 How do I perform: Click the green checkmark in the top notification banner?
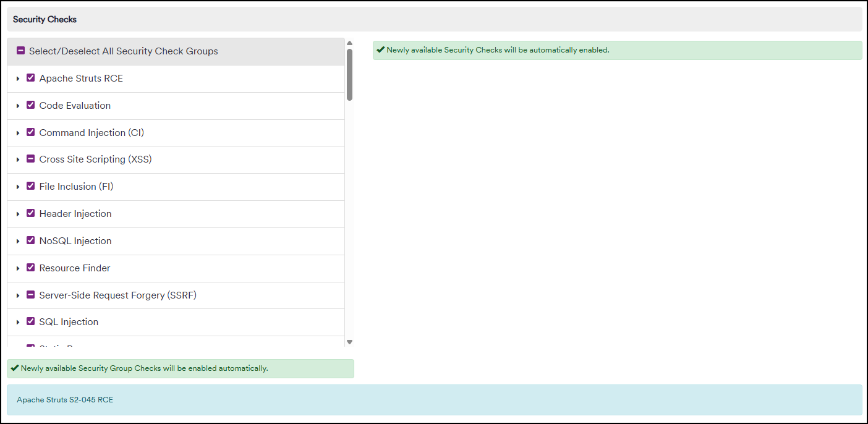(x=380, y=50)
